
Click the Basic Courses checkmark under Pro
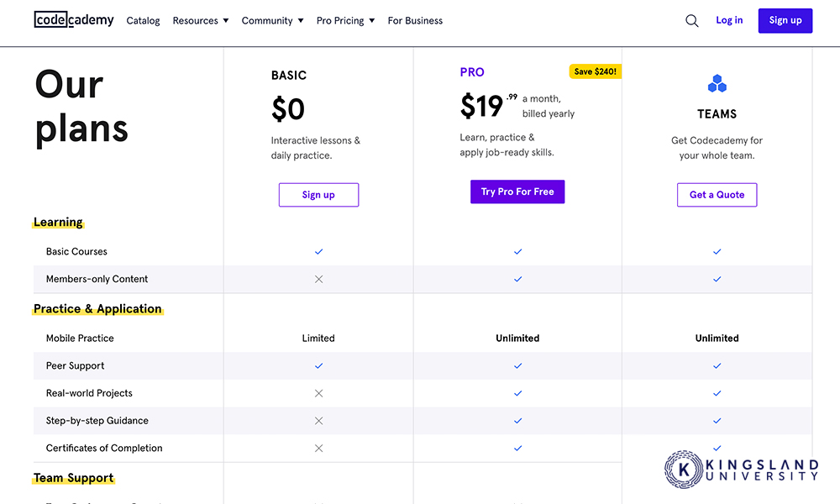tap(517, 252)
